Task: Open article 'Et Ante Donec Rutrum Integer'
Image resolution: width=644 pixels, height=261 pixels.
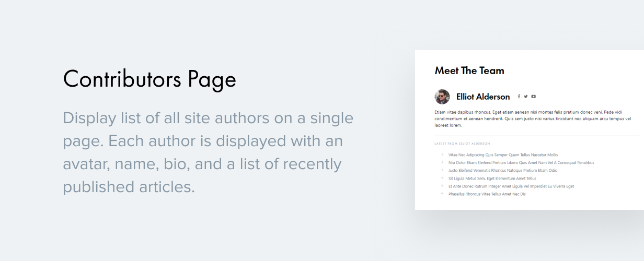Action: (511, 186)
